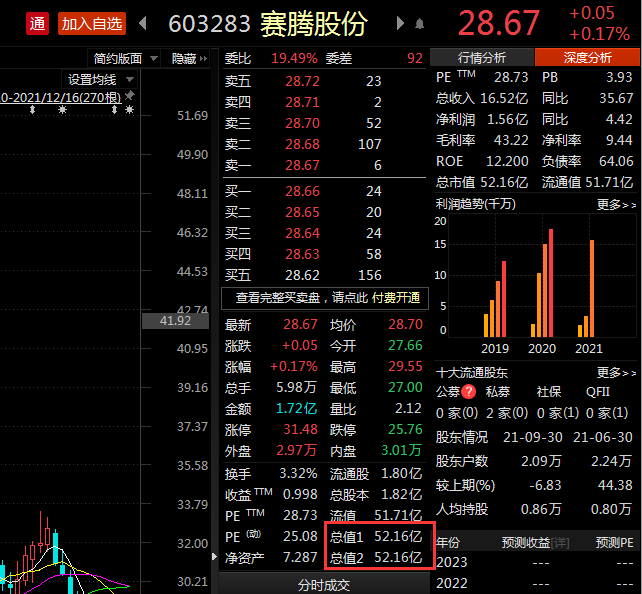The width and height of the screenshot is (642, 594).
Task: Go to next stock with right arrow
Action: tap(400, 23)
